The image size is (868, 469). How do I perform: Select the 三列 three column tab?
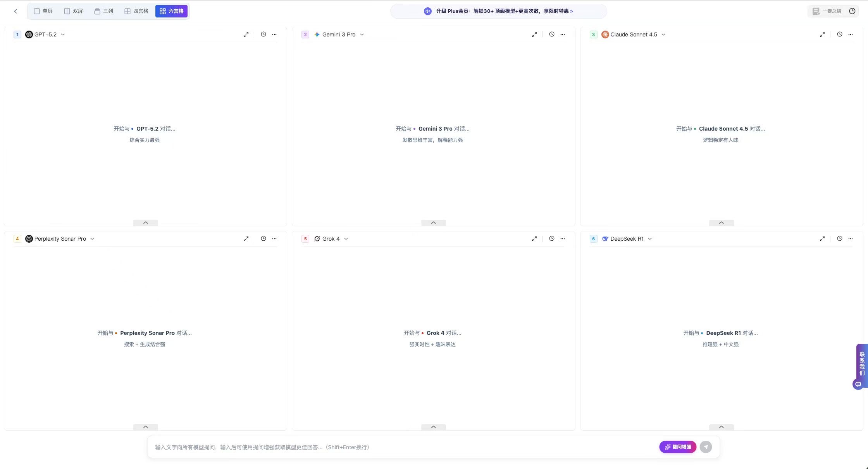(x=103, y=11)
